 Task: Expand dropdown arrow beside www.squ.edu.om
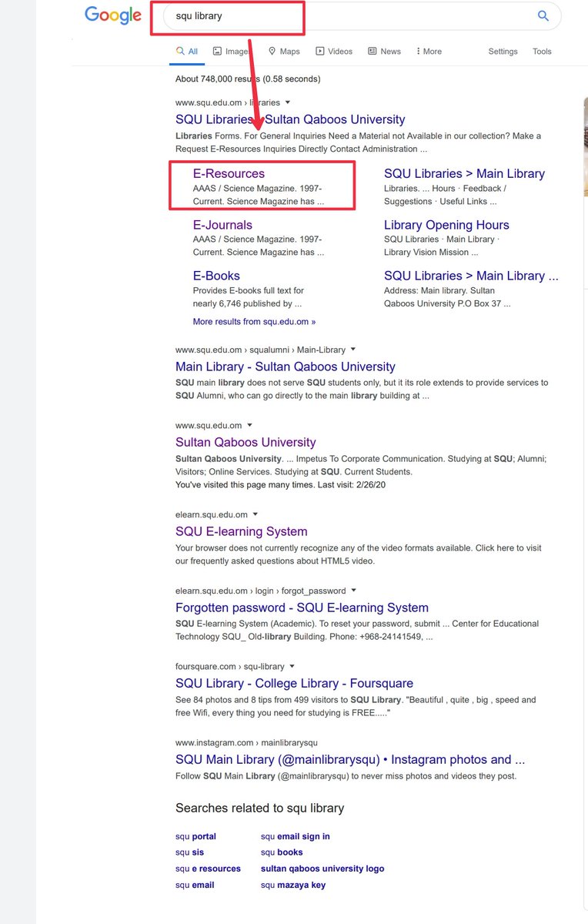249,425
